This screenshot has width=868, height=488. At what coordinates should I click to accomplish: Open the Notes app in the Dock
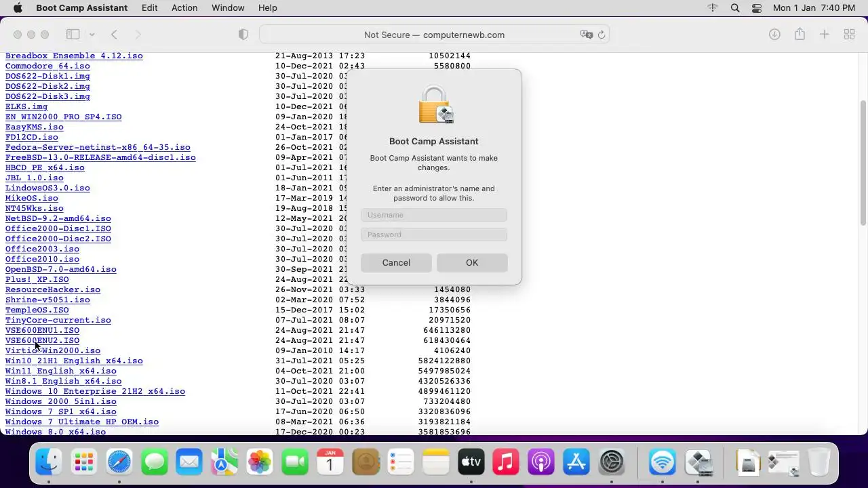(436, 463)
